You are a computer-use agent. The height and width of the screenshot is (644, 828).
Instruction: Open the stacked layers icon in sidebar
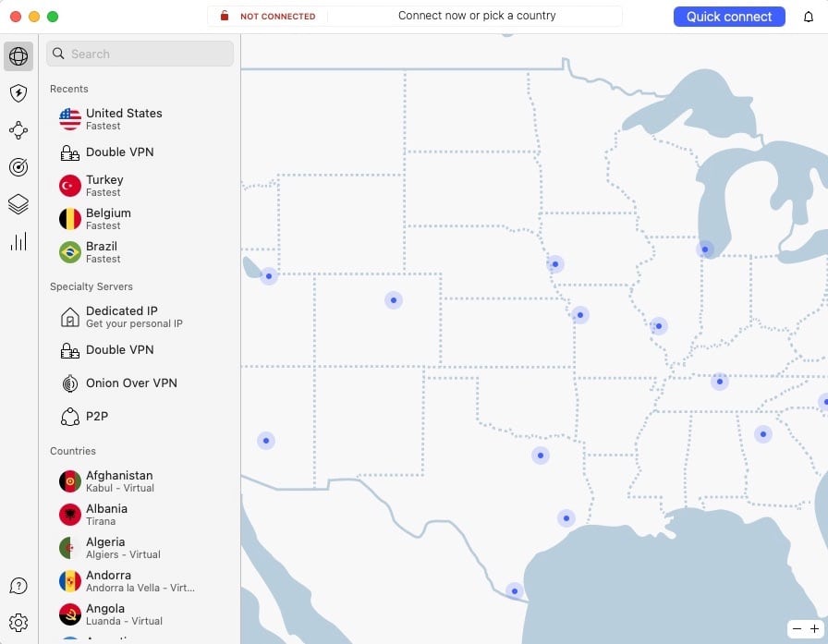tap(18, 204)
